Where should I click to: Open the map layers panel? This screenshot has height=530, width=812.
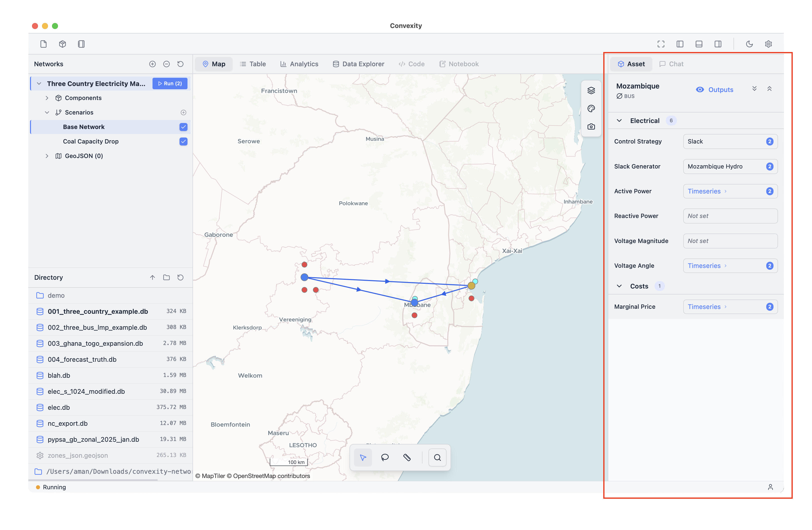[591, 90]
